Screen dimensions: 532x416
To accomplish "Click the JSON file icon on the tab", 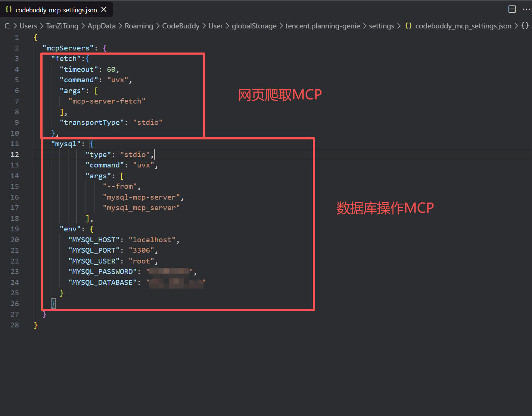I will click(x=9, y=10).
